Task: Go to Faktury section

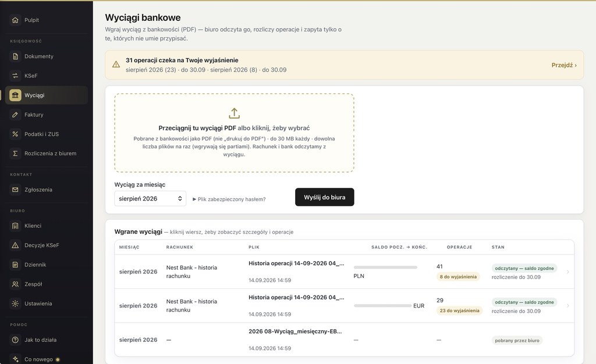Action: 47,115
